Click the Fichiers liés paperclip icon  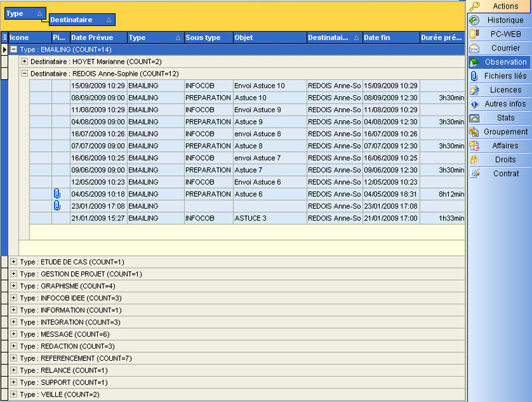(475, 76)
